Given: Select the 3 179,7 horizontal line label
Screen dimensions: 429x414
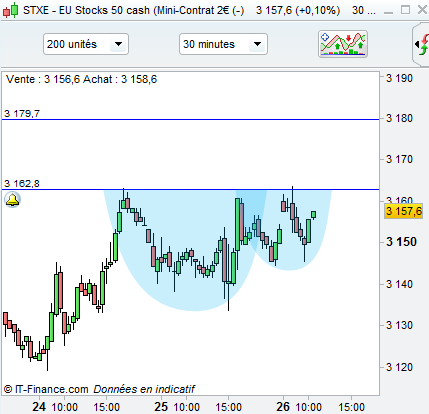Looking at the screenshot, I should coord(22,114).
